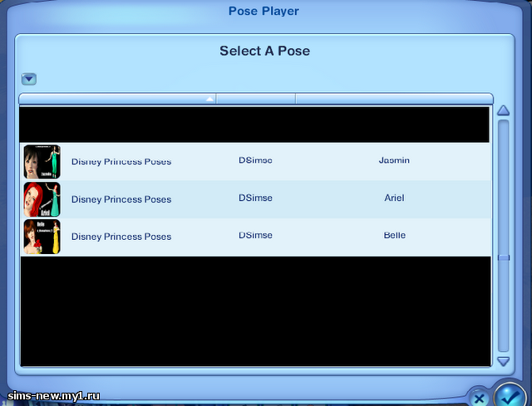Viewport: 532px width, 406px height.
Task: Click the scrollbar thumb handle
Action: (x=504, y=258)
